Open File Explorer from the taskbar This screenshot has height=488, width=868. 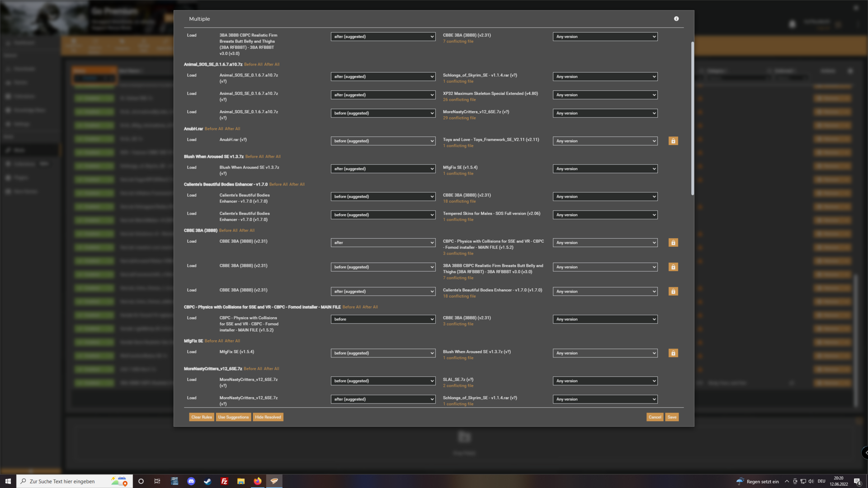(x=241, y=481)
